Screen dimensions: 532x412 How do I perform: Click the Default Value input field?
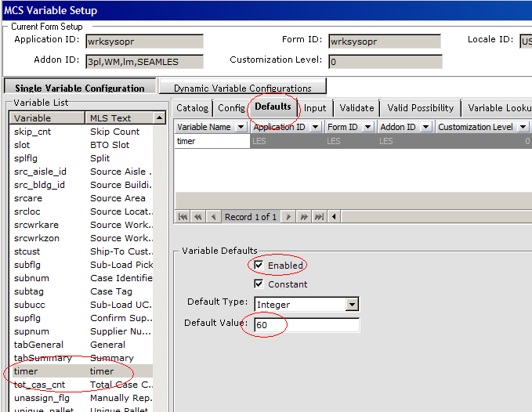click(306, 325)
